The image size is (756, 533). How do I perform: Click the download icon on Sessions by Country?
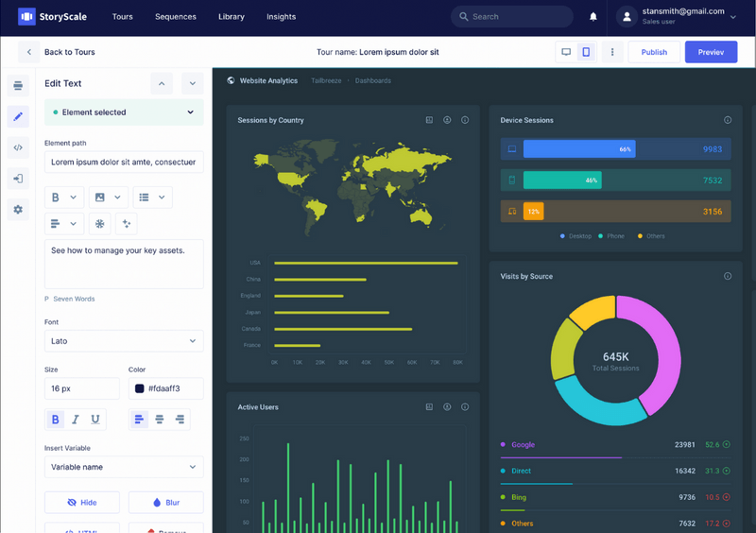click(447, 120)
